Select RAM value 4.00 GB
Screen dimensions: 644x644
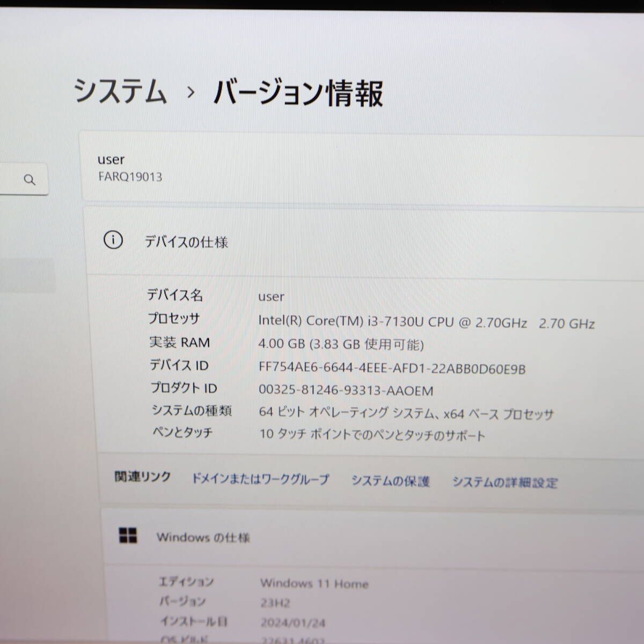click(341, 344)
